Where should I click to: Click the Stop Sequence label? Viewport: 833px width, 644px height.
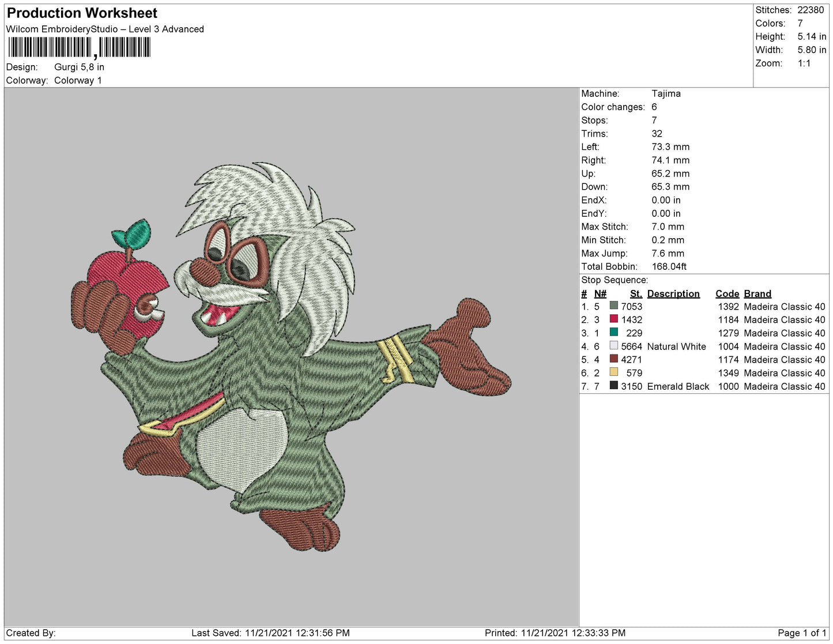pos(615,280)
